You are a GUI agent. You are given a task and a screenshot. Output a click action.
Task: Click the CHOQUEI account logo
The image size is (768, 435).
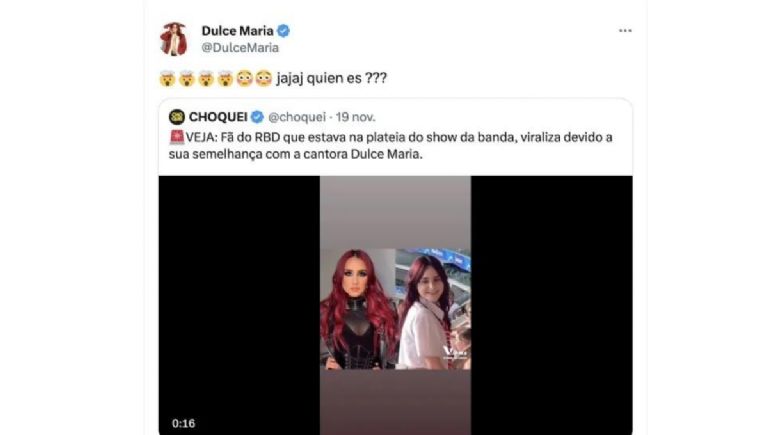[x=177, y=117]
